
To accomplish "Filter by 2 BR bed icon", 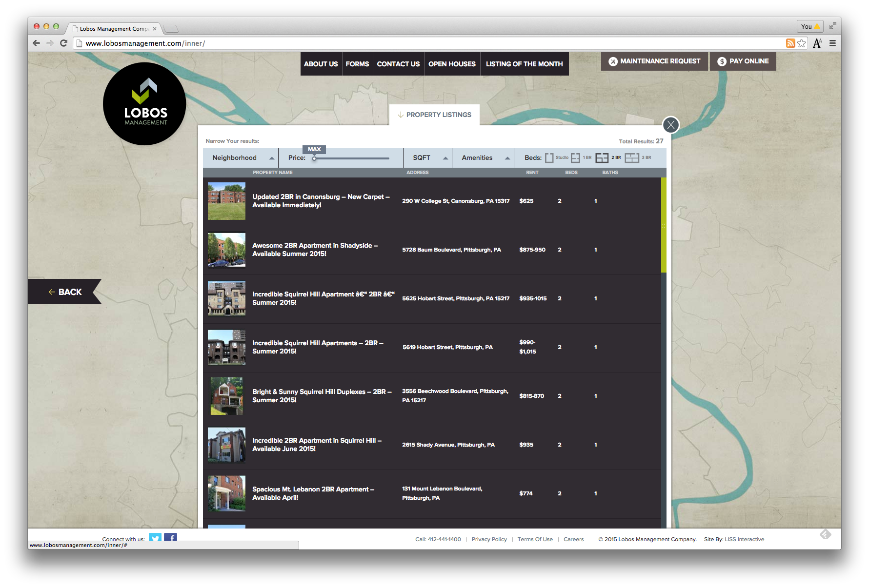I will click(x=602, y=158).
